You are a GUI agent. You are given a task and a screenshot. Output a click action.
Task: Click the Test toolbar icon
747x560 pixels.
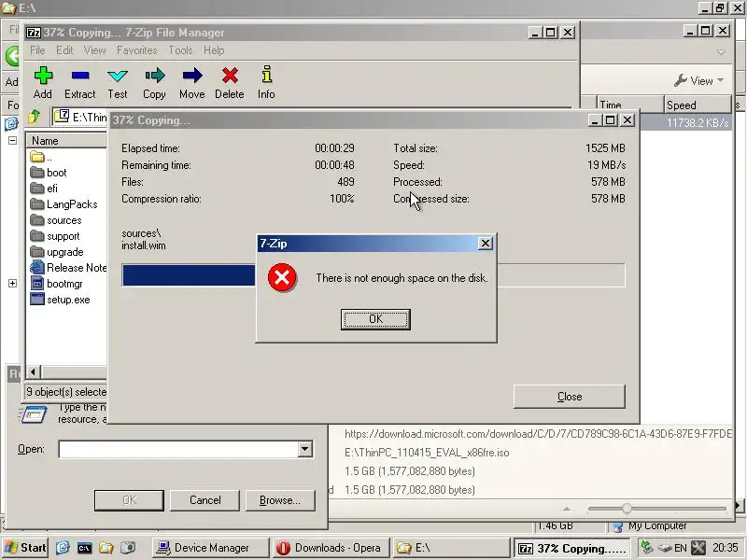[118, 82]
